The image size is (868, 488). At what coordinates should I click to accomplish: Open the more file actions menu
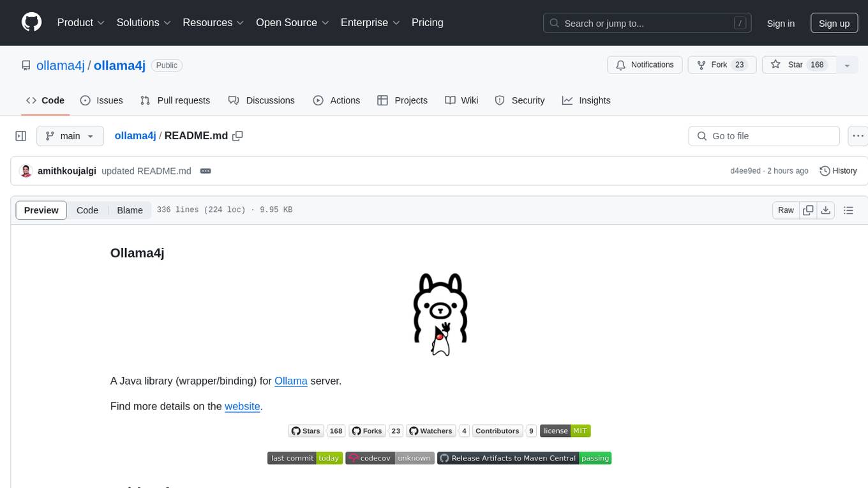tap(858, 136)
